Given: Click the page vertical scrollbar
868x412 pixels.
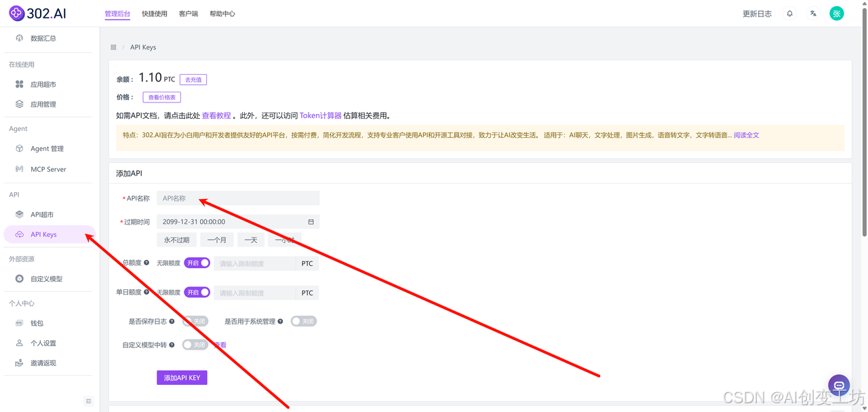Looking at the screenshot, I should pyautogui.click(x=865, y=122).
